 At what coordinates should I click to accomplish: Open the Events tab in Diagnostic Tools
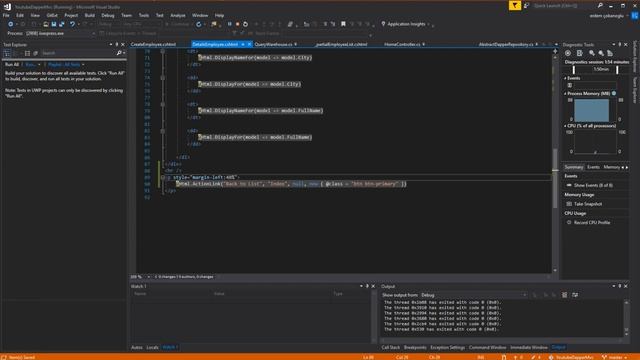click(x=593, y=167)
